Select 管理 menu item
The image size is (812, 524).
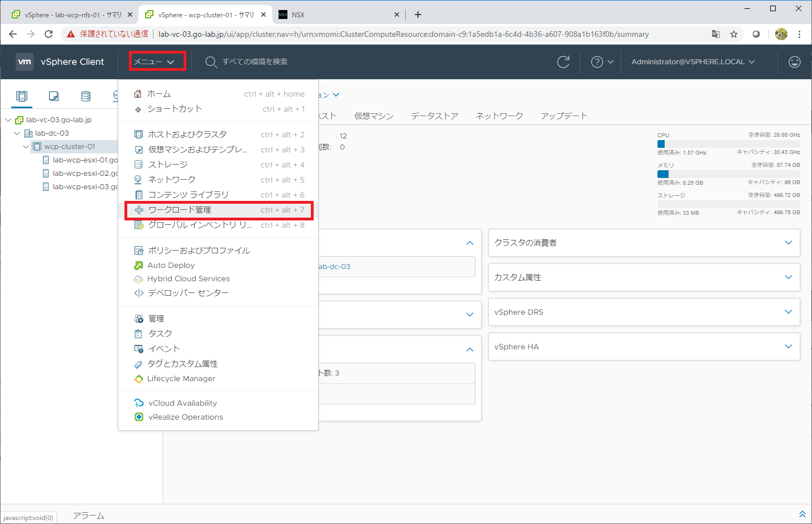218,319
